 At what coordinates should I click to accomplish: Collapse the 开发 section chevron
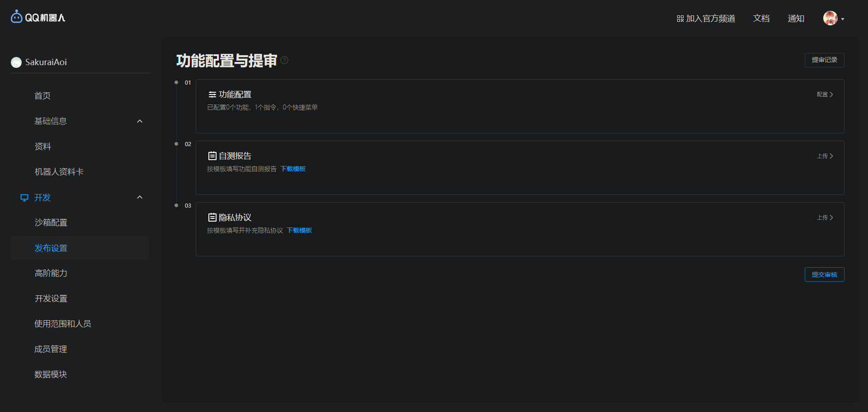pos(140,197)
